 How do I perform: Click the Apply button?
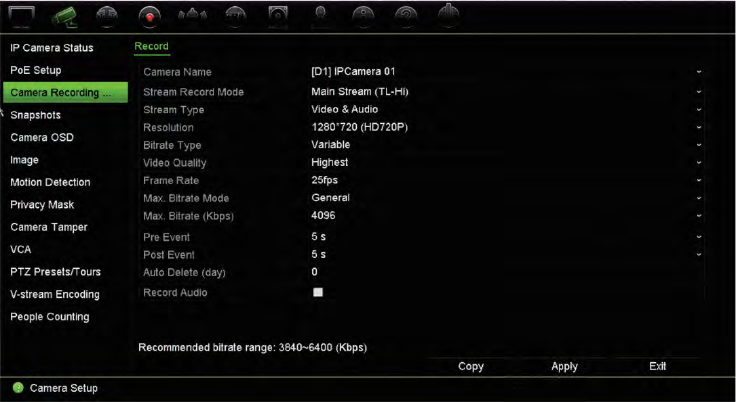(x=565, y=366)
